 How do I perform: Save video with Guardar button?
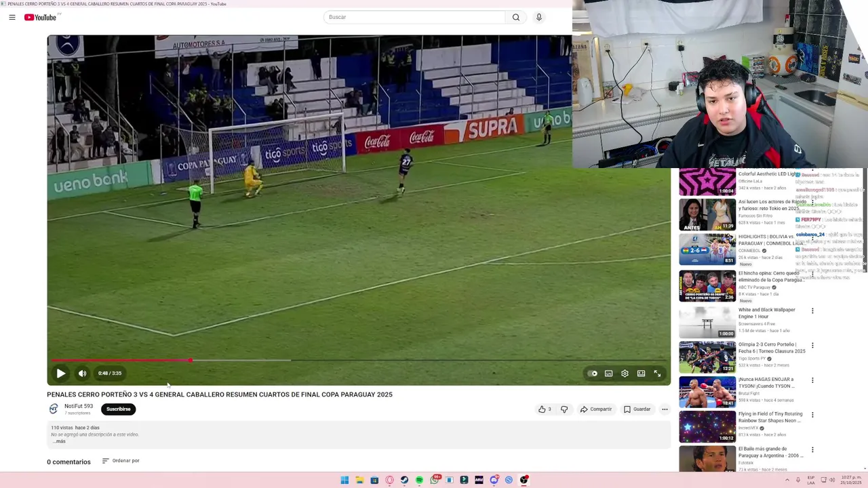click(637, 409)
